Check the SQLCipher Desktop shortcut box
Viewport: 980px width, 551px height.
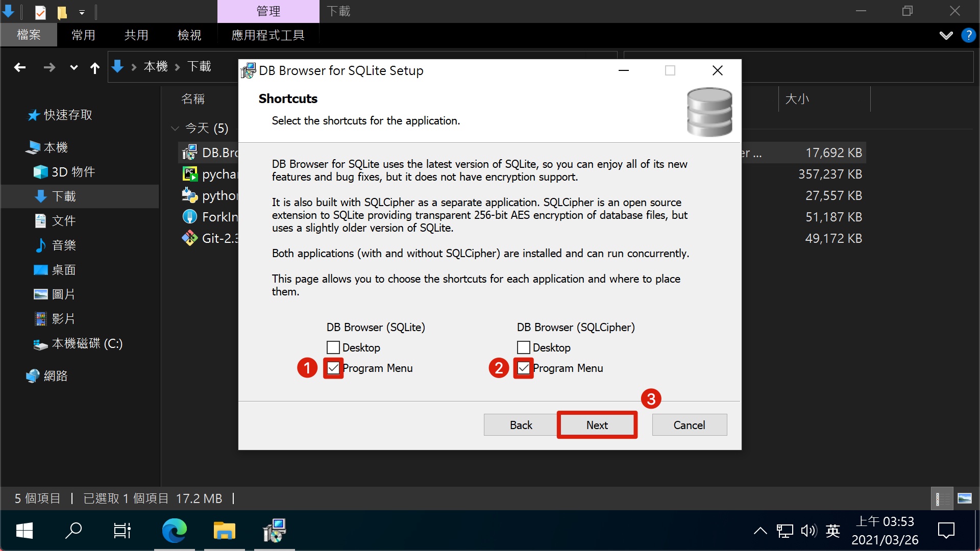(x=524, y=347)
